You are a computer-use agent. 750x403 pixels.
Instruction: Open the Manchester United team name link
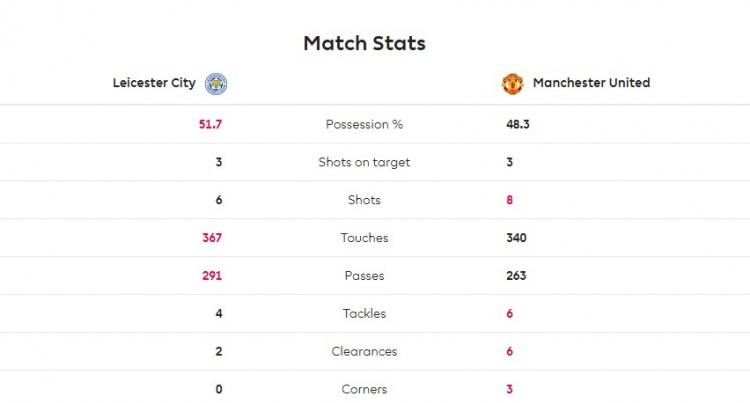point(591,83)
